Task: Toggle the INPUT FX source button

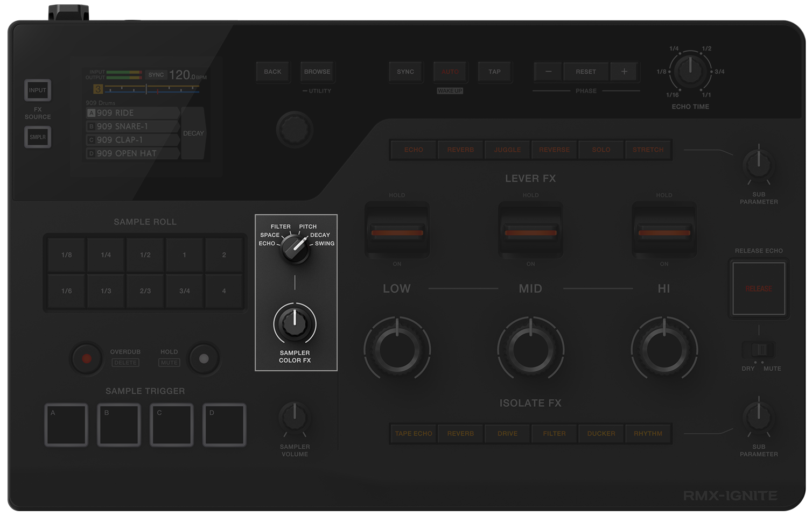Action: point(38,90)
